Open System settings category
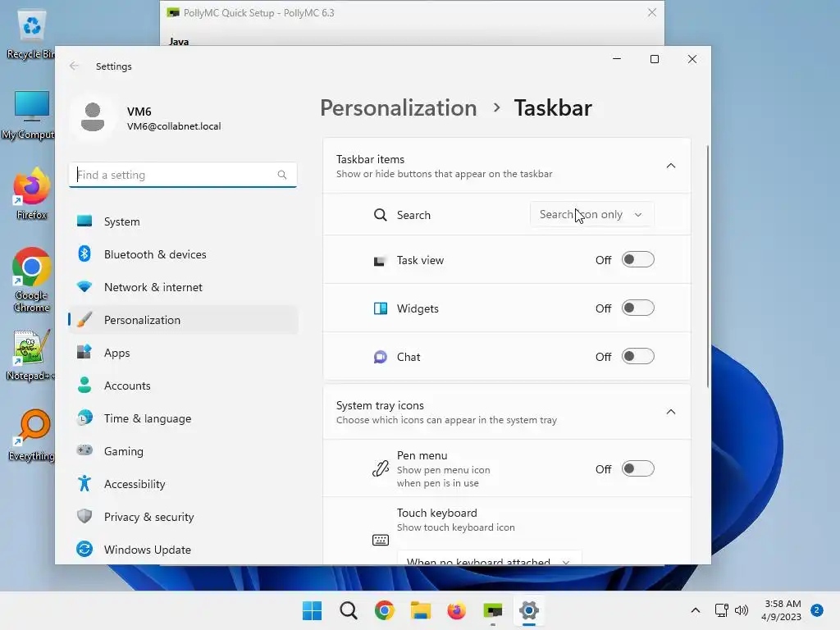 tap(183, 221)
